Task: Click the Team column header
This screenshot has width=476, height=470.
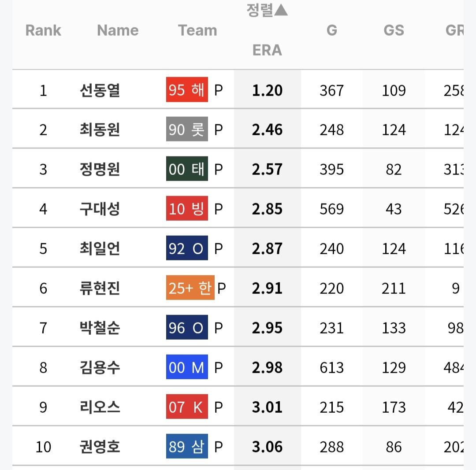Action: point(197,30)
